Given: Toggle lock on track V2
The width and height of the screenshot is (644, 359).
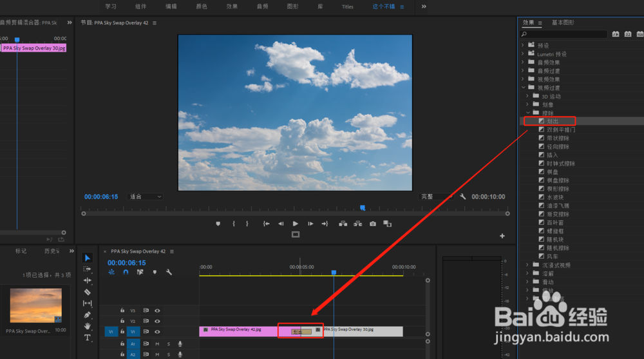Looking at the screenshot, I should pos(122,321).
